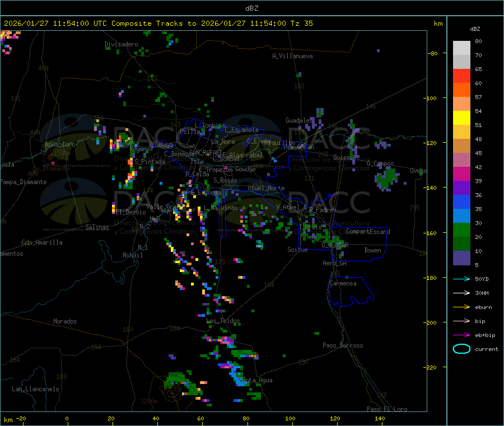Click the 'Carmensa' map label
Screen dimensions: 504x426
[x=343, y=283]
